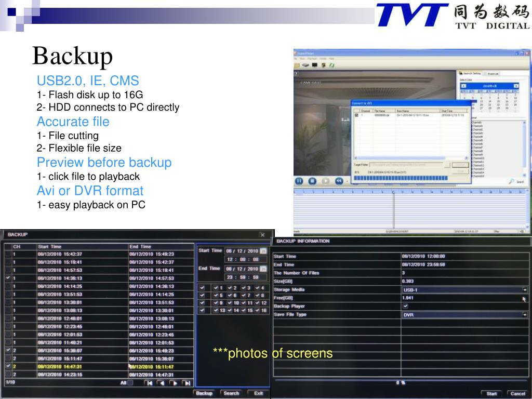Click the magnifier Search icon in the player

click(512, 181)
